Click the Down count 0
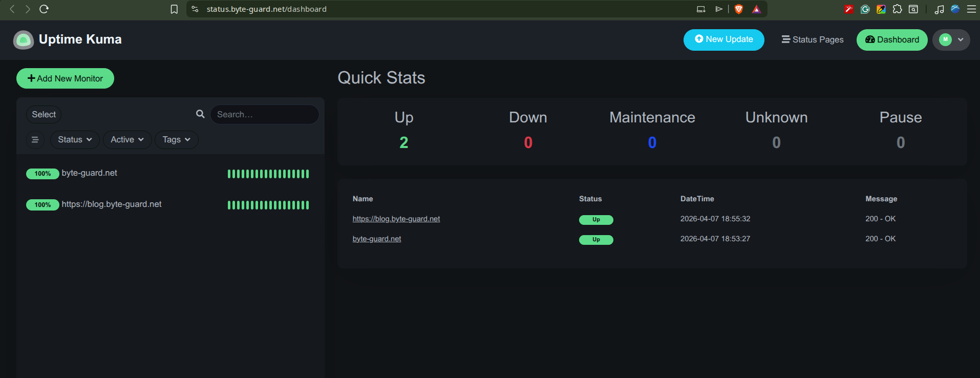980x378 pixels. coord(528,142)
